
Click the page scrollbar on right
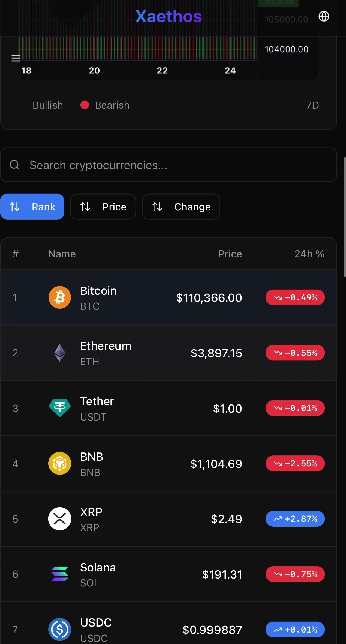(x=345, y=217)
